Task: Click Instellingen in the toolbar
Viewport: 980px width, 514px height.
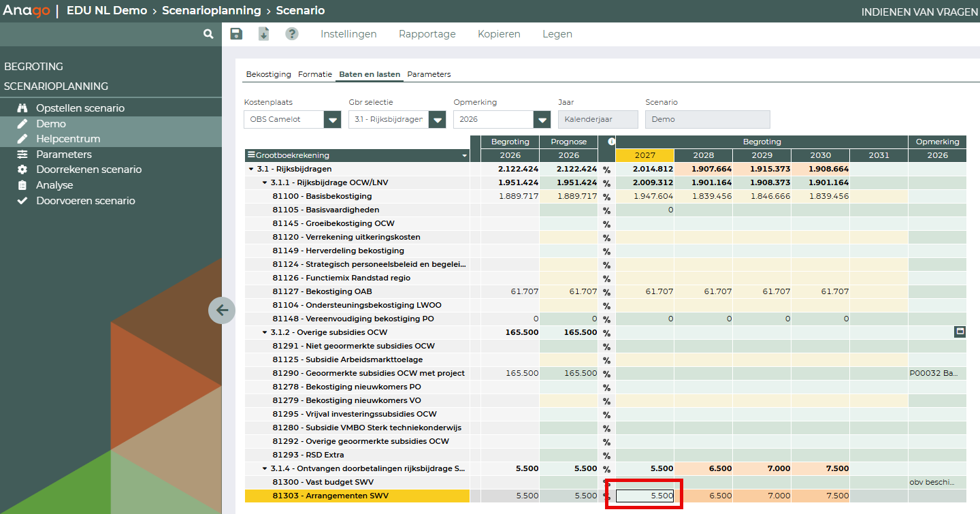Action: point(348,34)
